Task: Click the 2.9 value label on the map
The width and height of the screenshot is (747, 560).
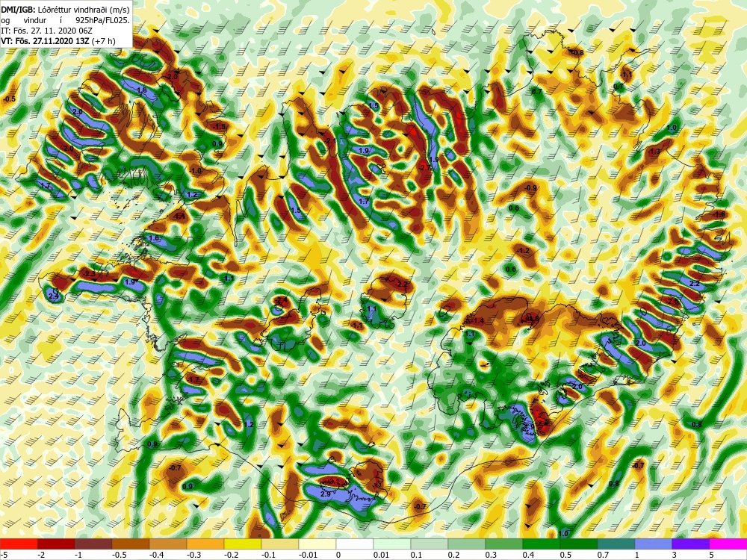Action: 326,494
